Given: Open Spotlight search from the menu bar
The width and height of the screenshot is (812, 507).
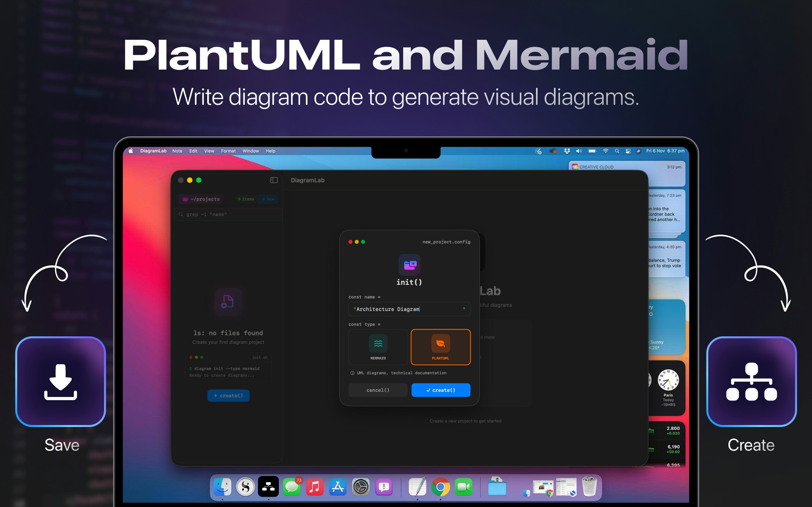Looking at the screenshot, I should pos(617,151).
